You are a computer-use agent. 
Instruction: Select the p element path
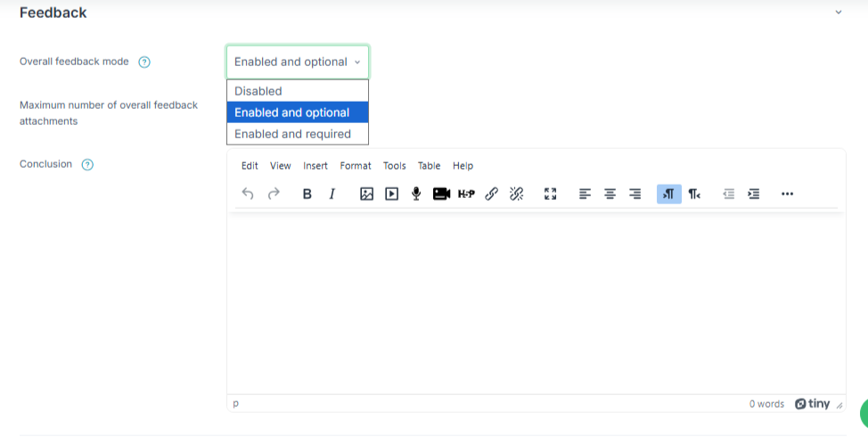pos(236,403)
